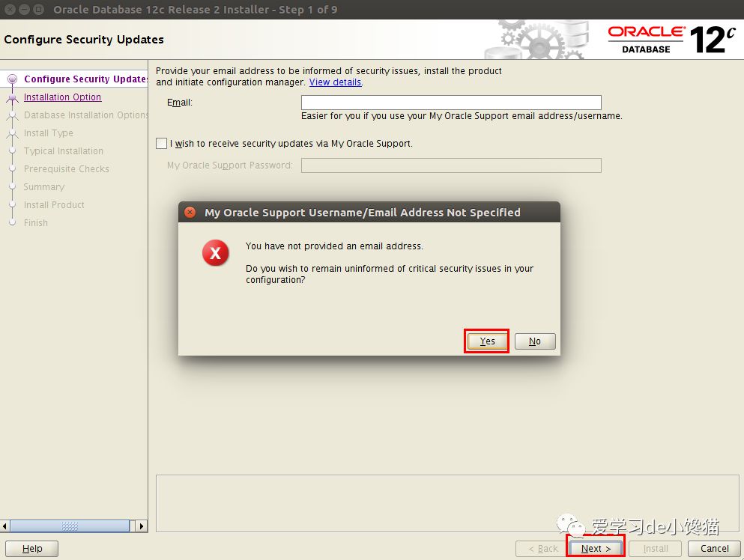Focus the Email input field
The image size is (744, 560).
[451, 102]
